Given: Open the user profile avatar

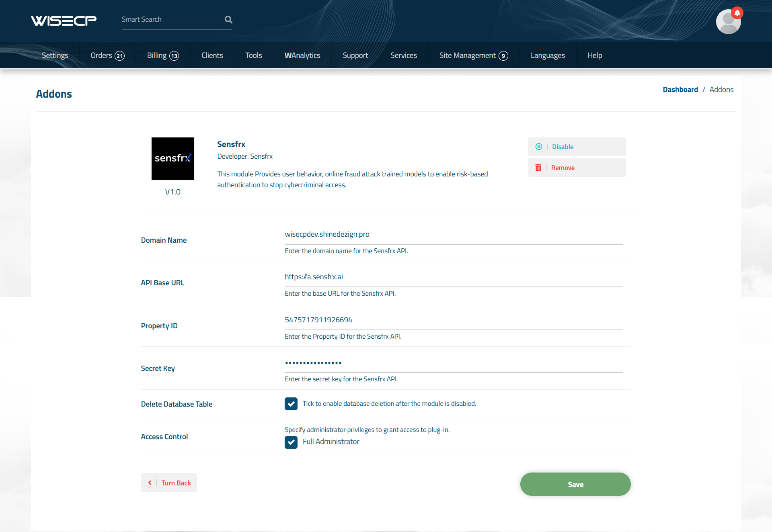Looking at the screenshot, I should (728, 22).
